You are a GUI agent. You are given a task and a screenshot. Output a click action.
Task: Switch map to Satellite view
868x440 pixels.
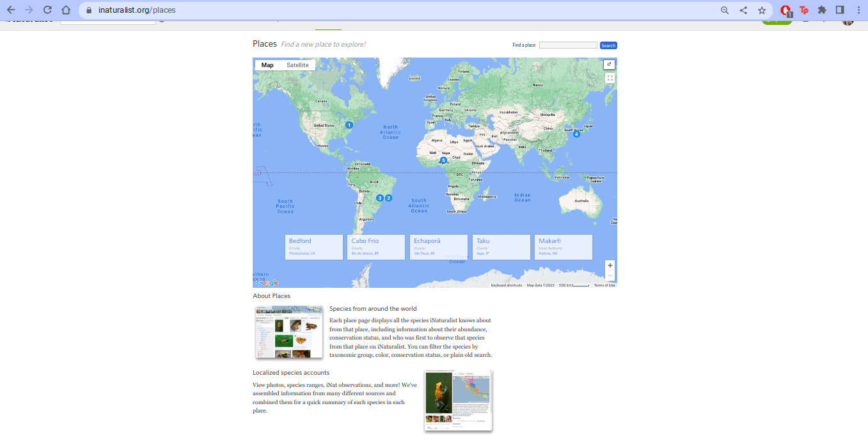tap(297, 65)
